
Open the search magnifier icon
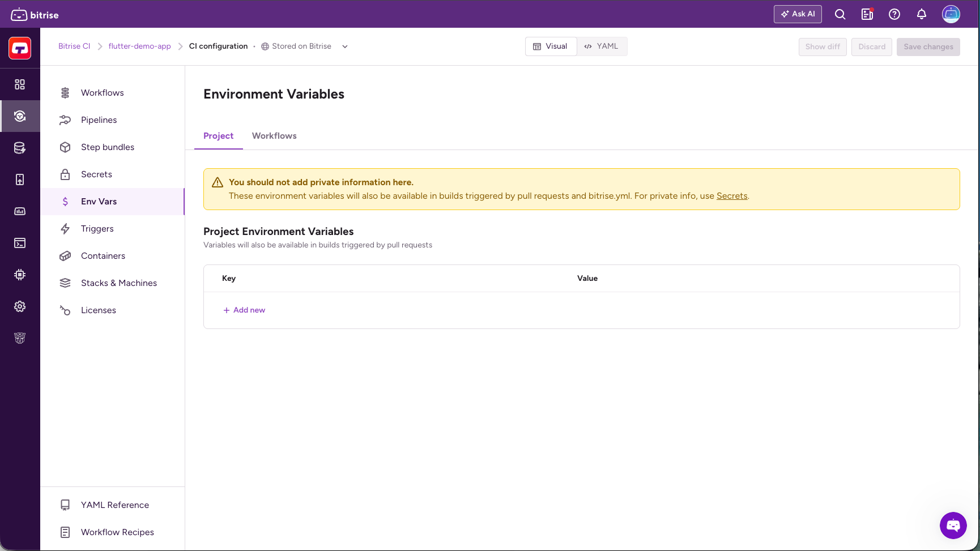click(x=840, y=15)
